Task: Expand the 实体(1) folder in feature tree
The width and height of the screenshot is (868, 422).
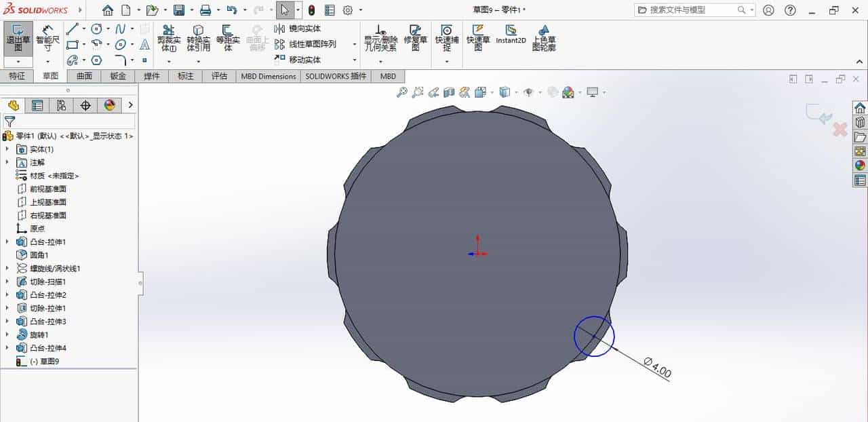Action: click(x=7, y=149)
